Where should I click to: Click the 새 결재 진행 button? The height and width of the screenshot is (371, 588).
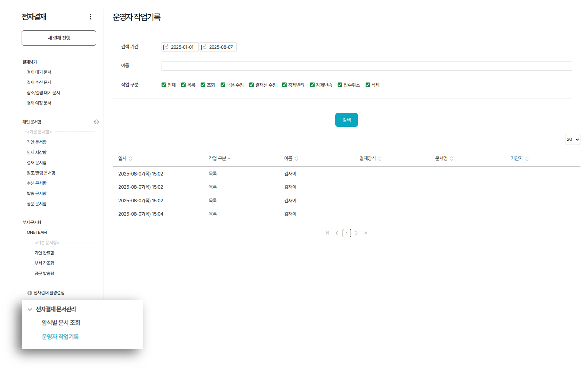(59, 38)
